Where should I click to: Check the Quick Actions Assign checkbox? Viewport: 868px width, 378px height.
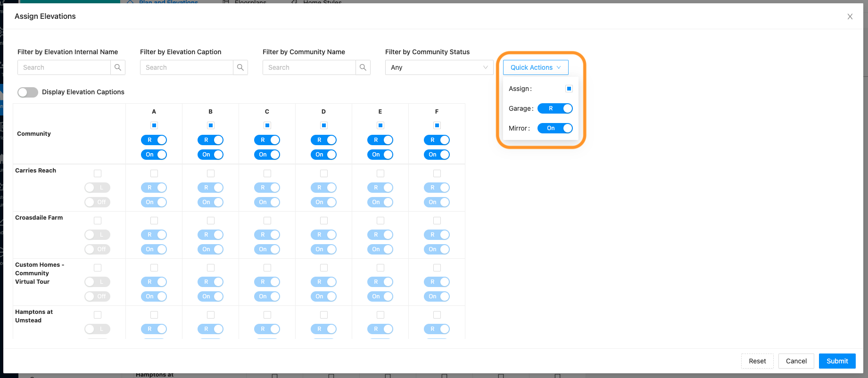[569, 89]
